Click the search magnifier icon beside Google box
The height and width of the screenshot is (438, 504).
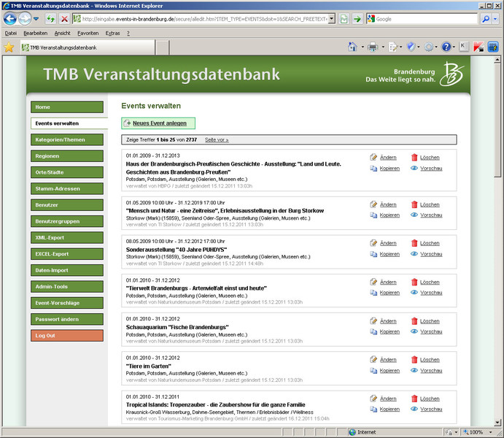pyautogui.click(x=486, y=19)
